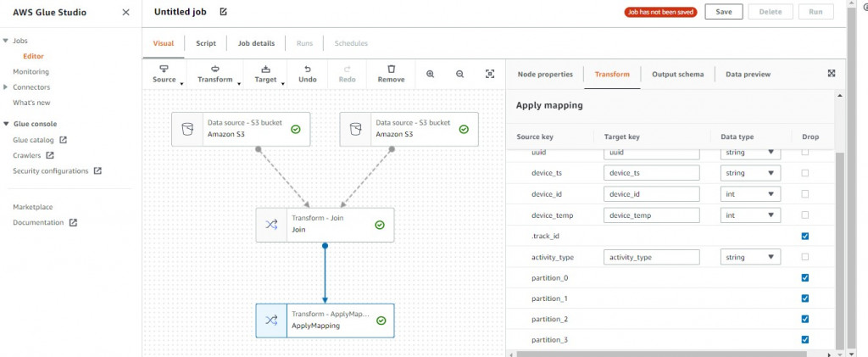
Task: Toggle Drop checkbox for device_ts
Action: 805,173
